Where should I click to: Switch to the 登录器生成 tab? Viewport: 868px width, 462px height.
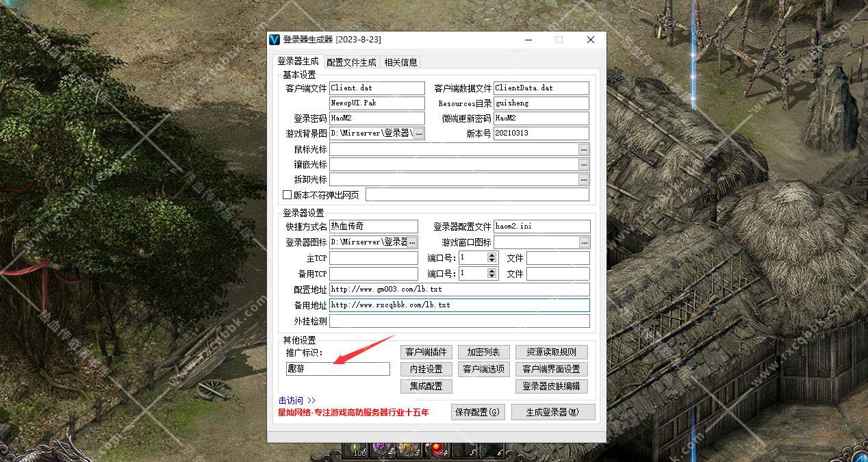298,61
